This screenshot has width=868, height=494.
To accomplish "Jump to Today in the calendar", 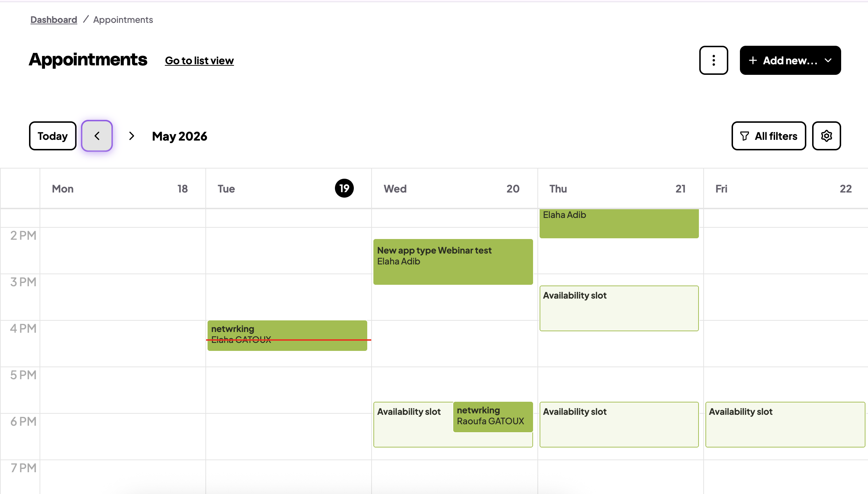I will click(x=53, y=136).
